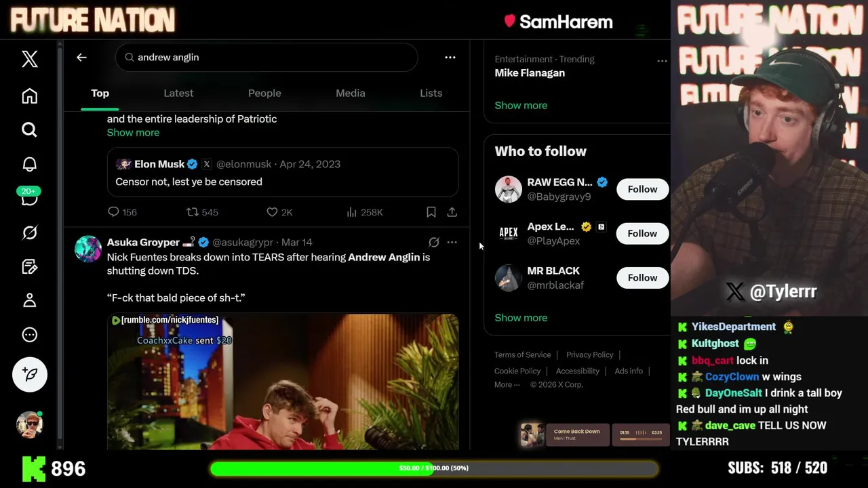
Task: Click Mar 14 post timestamp
Action: [x=296, y=242]
